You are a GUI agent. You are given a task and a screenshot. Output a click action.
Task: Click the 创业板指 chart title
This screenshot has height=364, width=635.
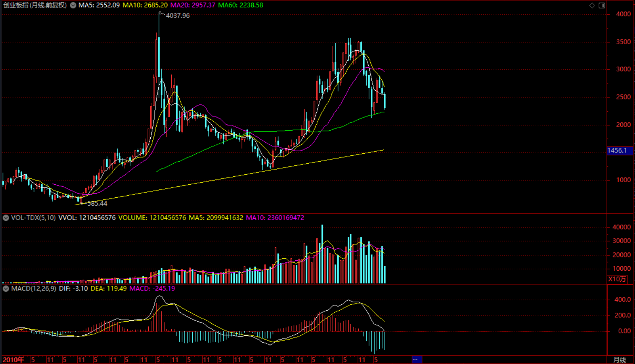(35, 5)
